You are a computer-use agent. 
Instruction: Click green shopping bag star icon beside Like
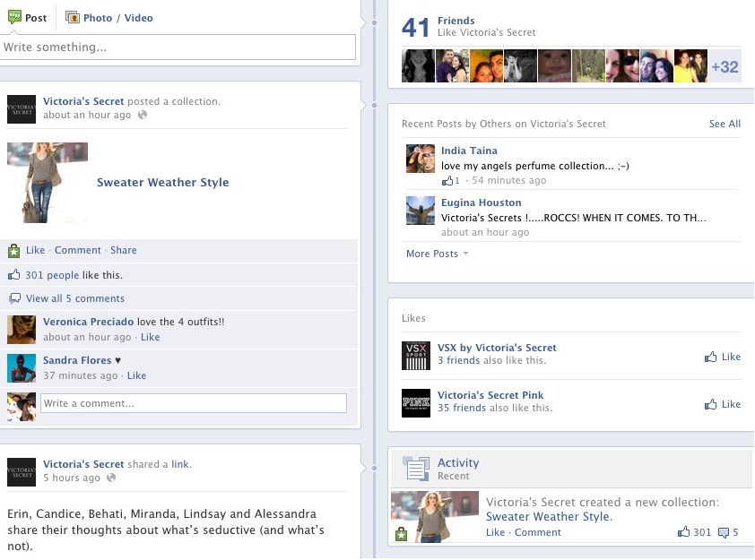coord(14,251)
